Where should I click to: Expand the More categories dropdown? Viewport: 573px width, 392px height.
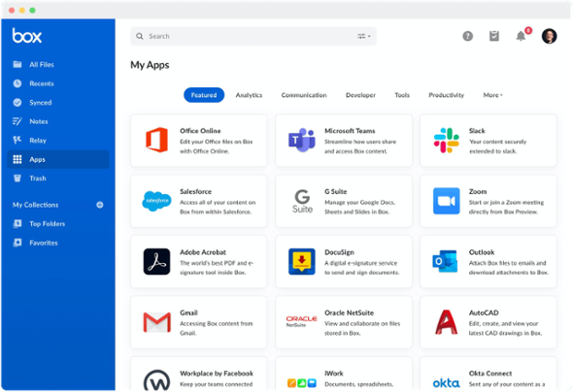tap(492, 95)
